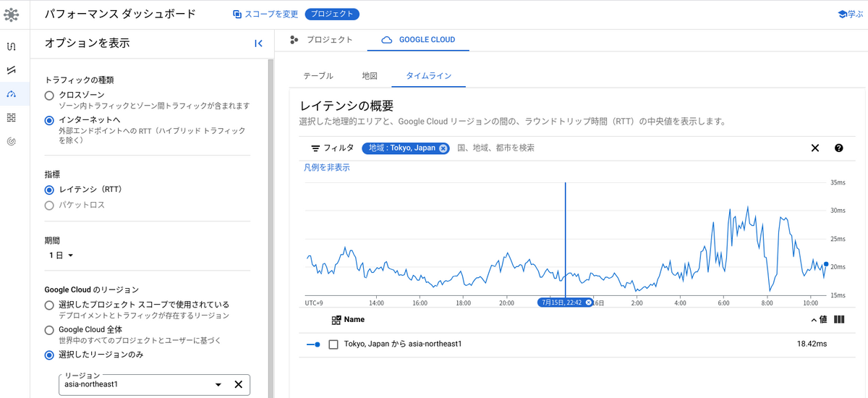Screen dimensions: 868x398
Task: Click スコープを変更 link
Action: pyautogui.click(x=271, y=14)
